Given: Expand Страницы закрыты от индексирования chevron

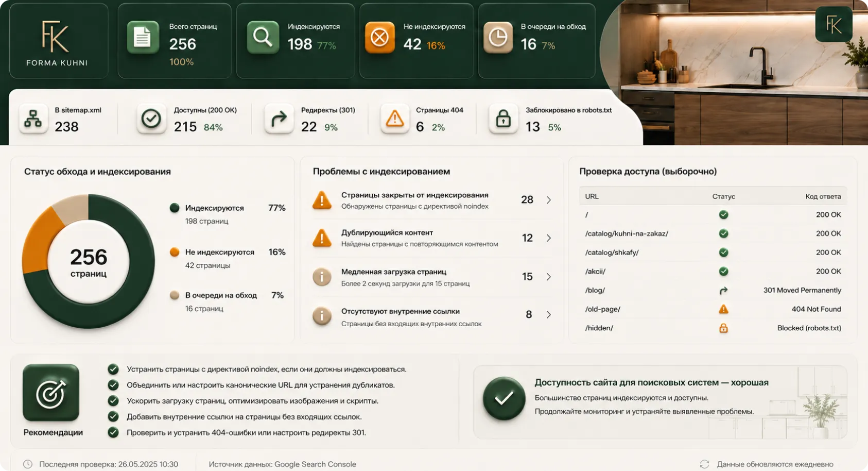Looking at the screenshot, I should (549, 200).
